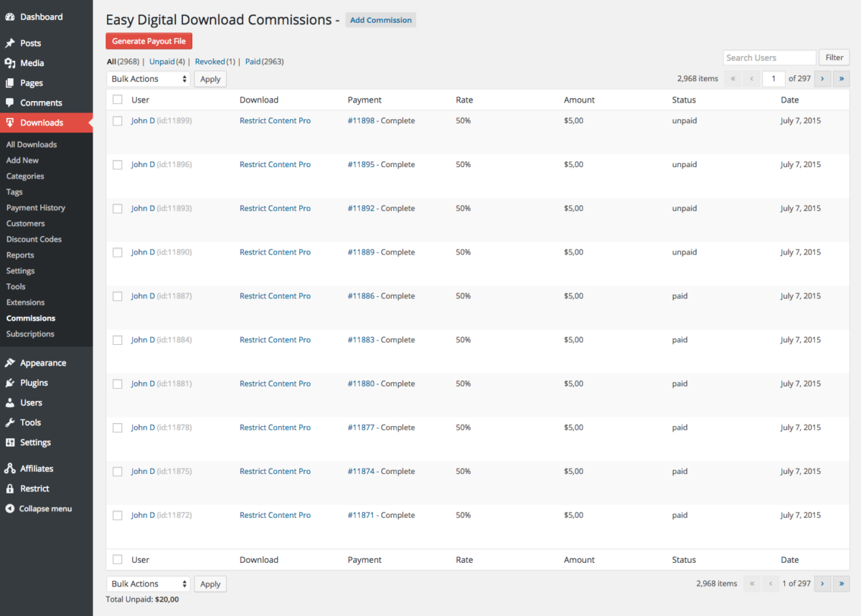Tick the checkbox for commission id:11899
This screenshot has height=616, width=861.
pos(118,121)
